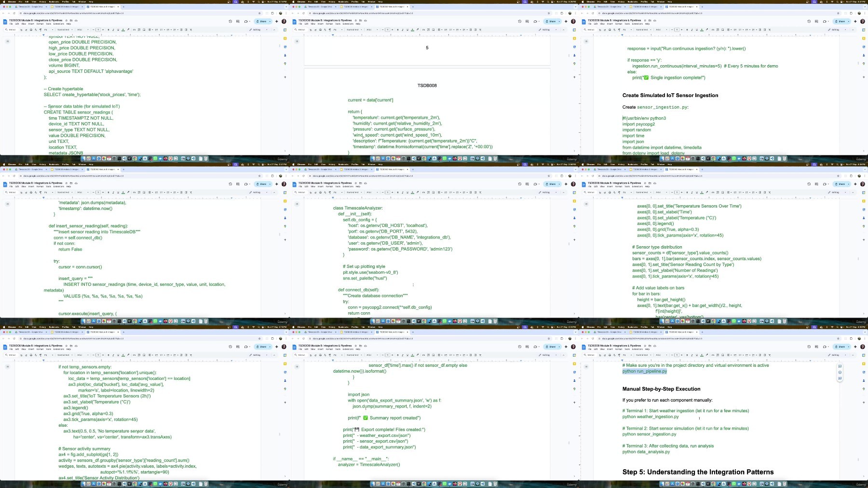
Task: Click Share button in the Manual Step-by-Step Execution window
Action: (840, 347)
